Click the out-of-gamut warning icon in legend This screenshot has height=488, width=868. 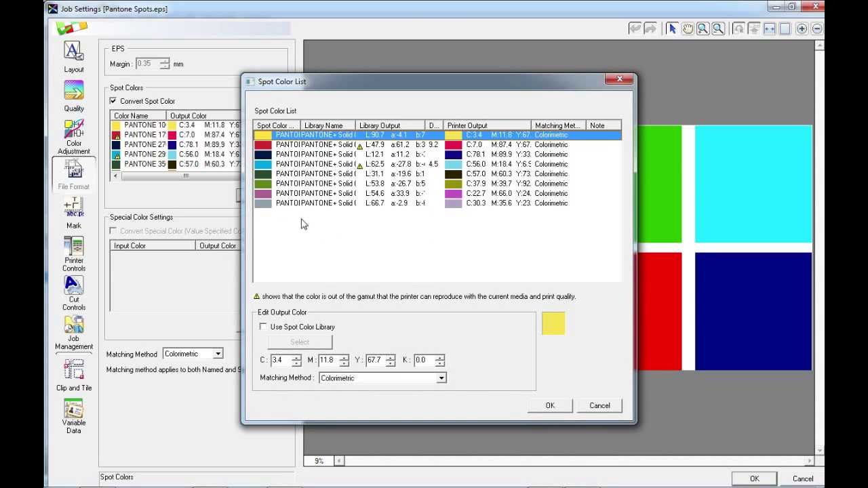(x=257, y=296)
